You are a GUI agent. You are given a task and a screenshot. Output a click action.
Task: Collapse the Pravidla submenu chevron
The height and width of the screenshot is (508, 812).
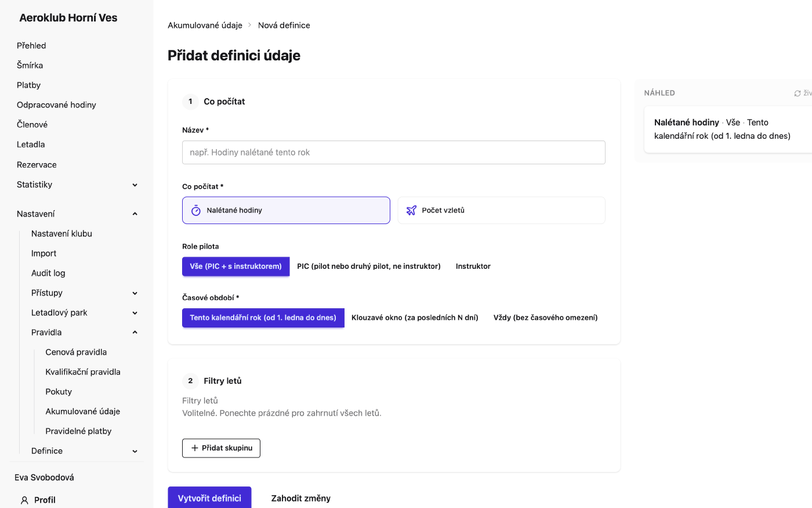click(x=135, y=333)
